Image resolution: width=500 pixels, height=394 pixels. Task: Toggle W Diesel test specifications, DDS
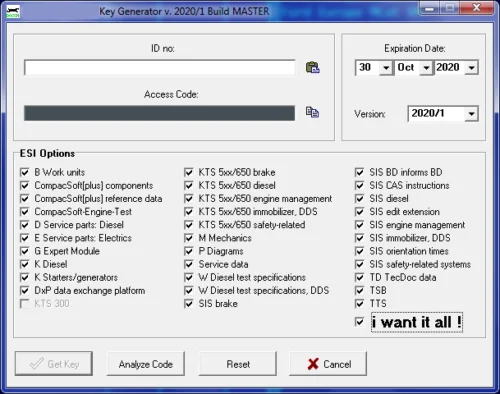[189, 291]
